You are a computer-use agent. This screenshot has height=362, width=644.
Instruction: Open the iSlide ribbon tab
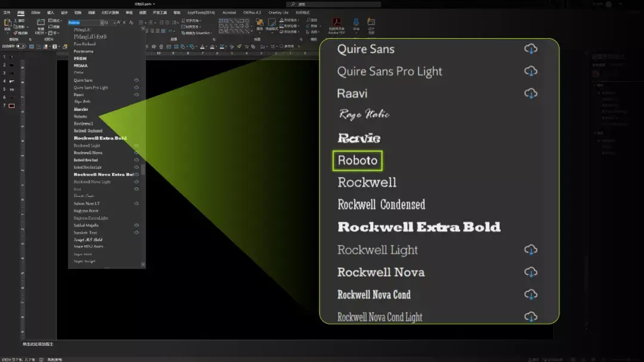(x=36, y=12)
